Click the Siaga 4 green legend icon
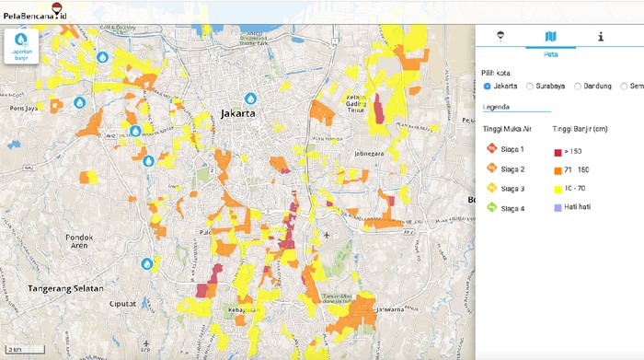This screenshot has width=644, height=360. coord(491,207)
